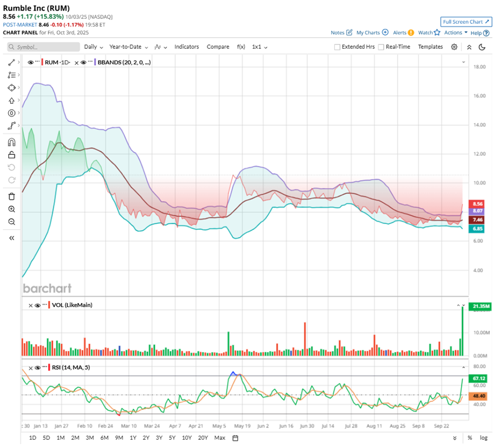Toggle visibility of RSI pane

click(x=37, y=368)
